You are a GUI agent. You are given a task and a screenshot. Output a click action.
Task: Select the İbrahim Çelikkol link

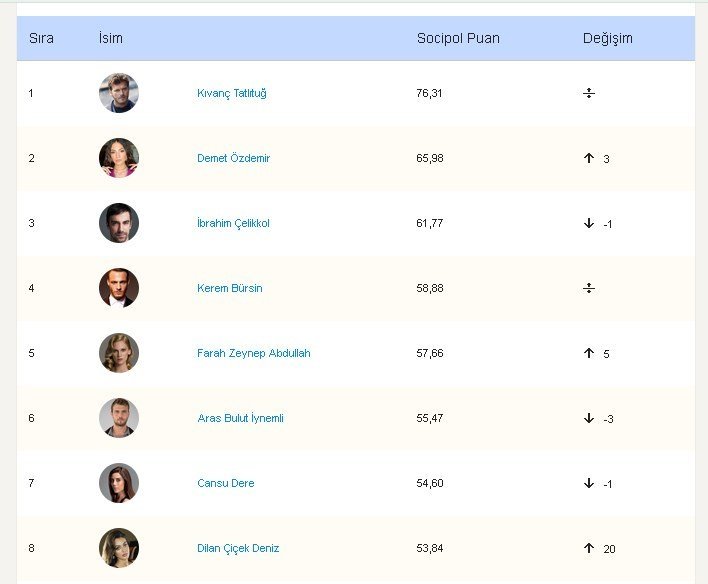233,224
